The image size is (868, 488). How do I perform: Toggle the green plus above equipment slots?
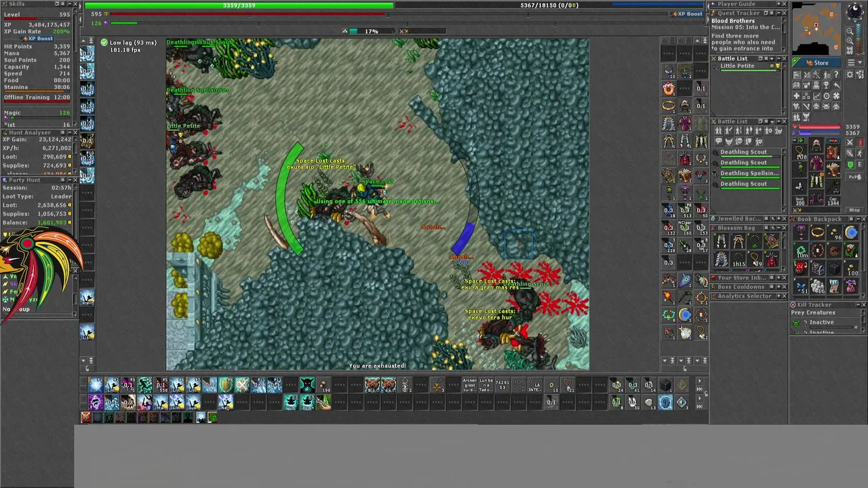(801, 140)
